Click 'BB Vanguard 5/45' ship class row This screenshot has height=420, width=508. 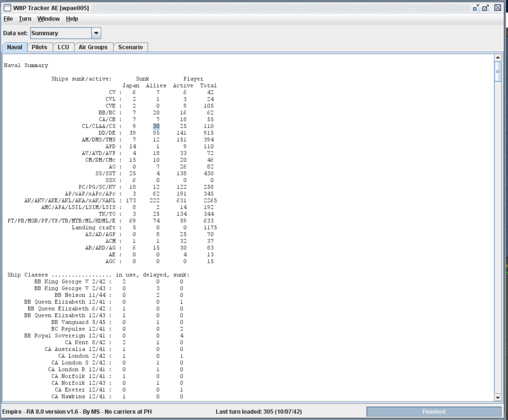pyautogui.click(x=81, y=322)
